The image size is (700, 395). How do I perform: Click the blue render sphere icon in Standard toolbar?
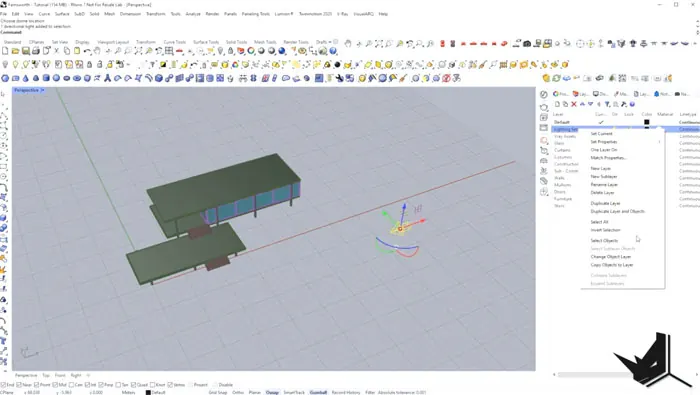282,51
